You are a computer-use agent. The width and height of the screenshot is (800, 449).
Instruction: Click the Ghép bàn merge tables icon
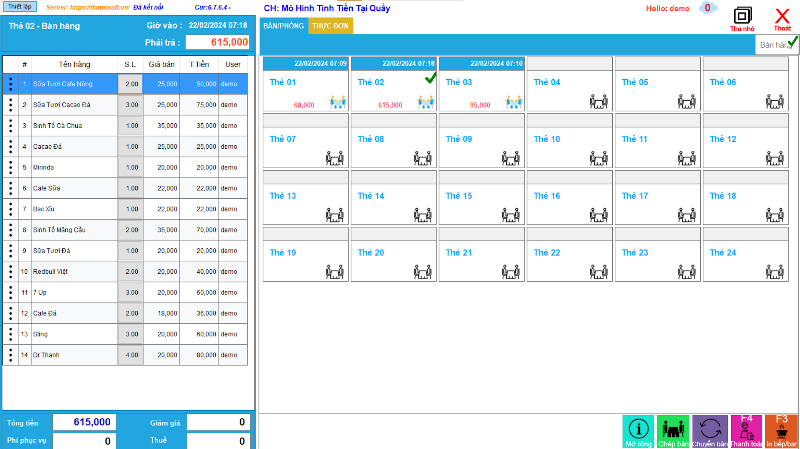click(672, 430)
